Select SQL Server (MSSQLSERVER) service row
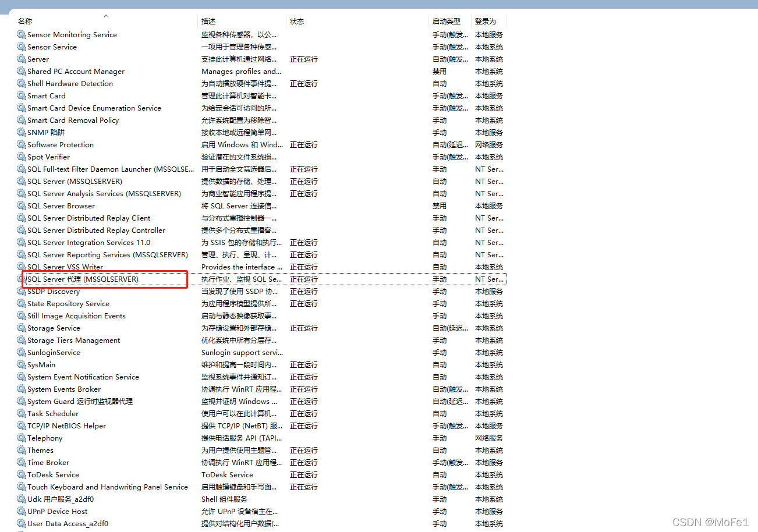758x532 pixels. [x=75, y=181]
